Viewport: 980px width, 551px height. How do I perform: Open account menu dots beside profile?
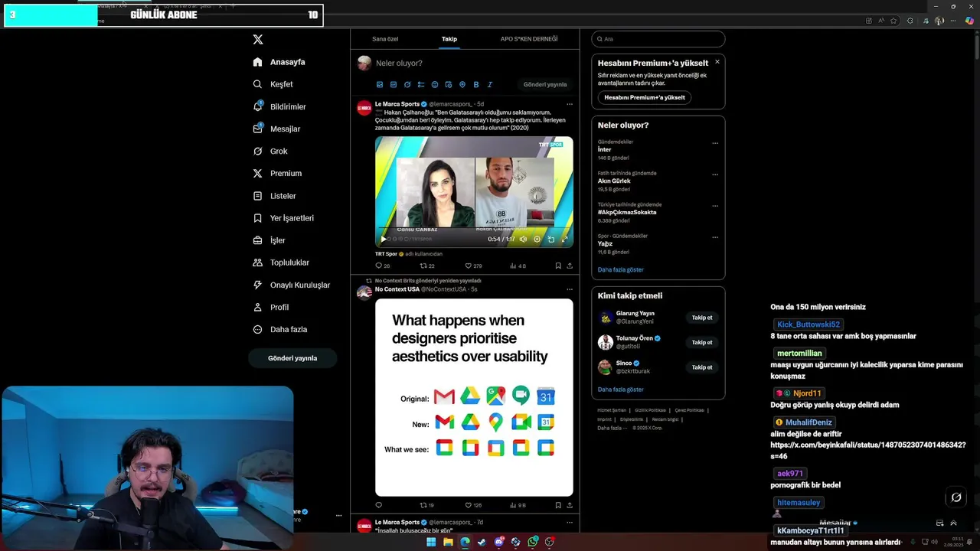(x=338, y=516)
